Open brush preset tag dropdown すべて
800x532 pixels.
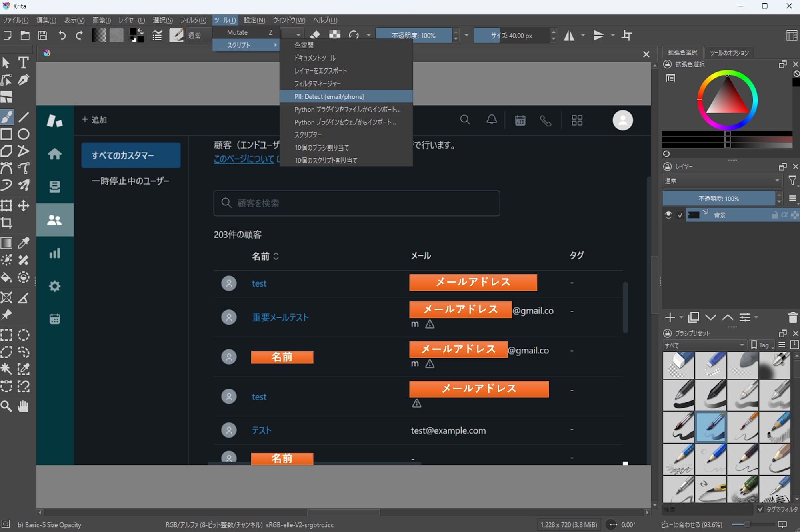(704, 345)
